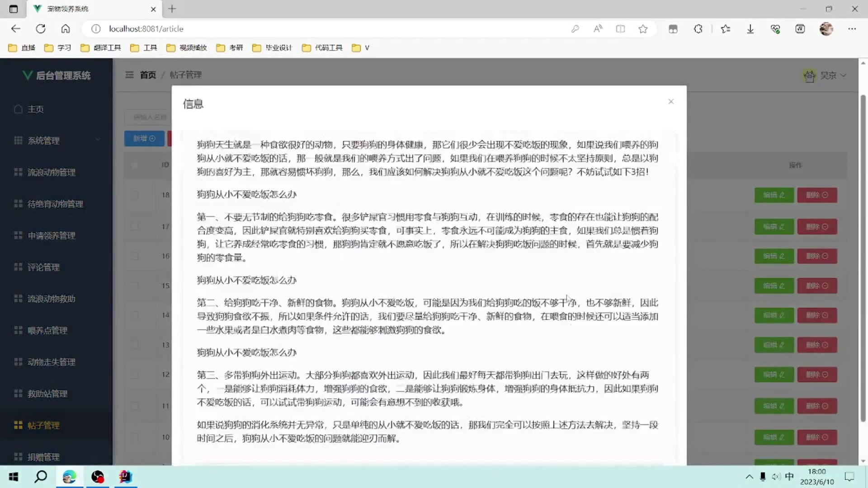Screen dimensions: 868x488
Task: Open the user avatar dropdown at top right
Action: tap(824, 75)
